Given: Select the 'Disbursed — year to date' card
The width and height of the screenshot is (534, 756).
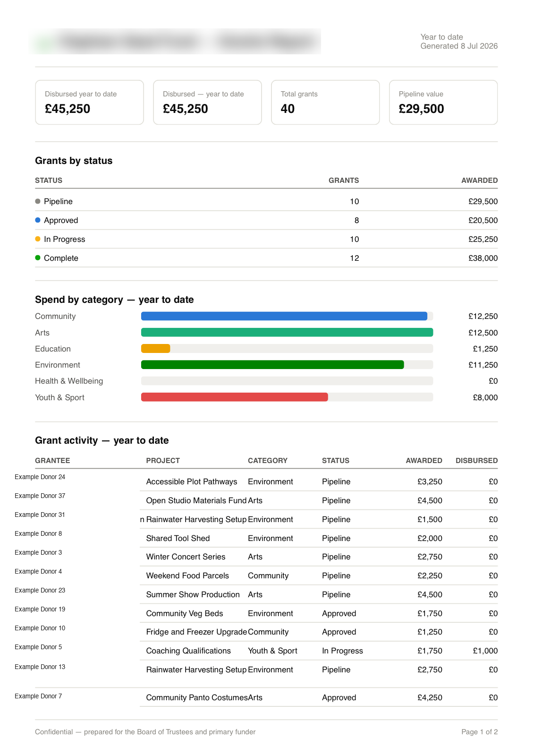Looking at the screenshot, I should tap(208, 103).
